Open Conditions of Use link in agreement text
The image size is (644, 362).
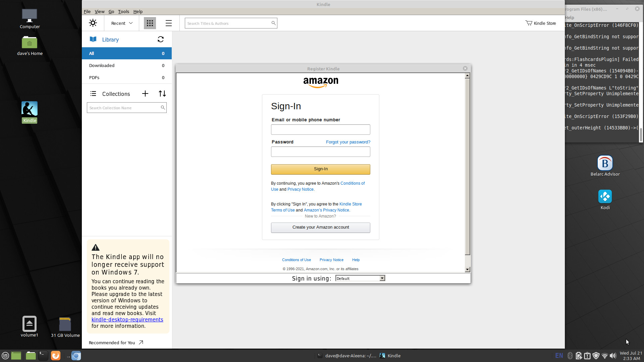point(353,183)
